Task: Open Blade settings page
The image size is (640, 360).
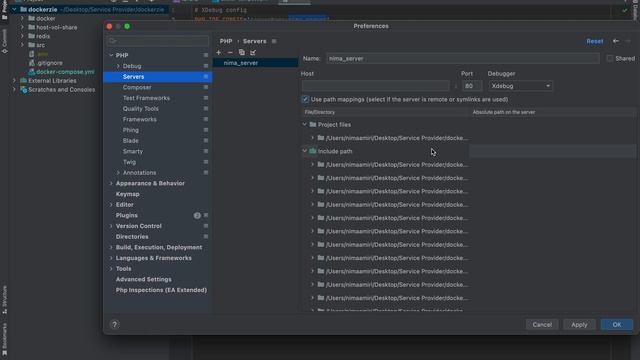Action: coord(131,140)
